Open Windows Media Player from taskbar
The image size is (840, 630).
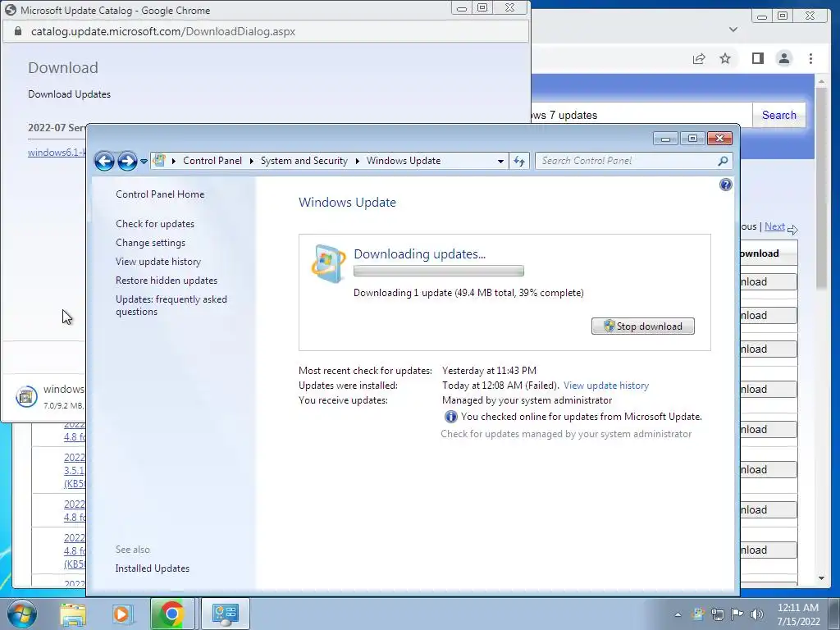click(122, 614)
